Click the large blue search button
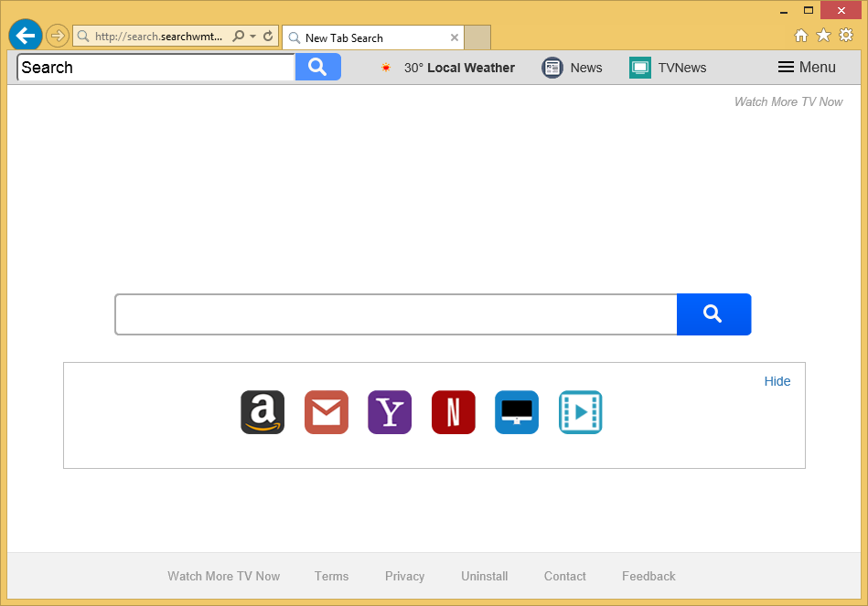 tap(713, 314)
